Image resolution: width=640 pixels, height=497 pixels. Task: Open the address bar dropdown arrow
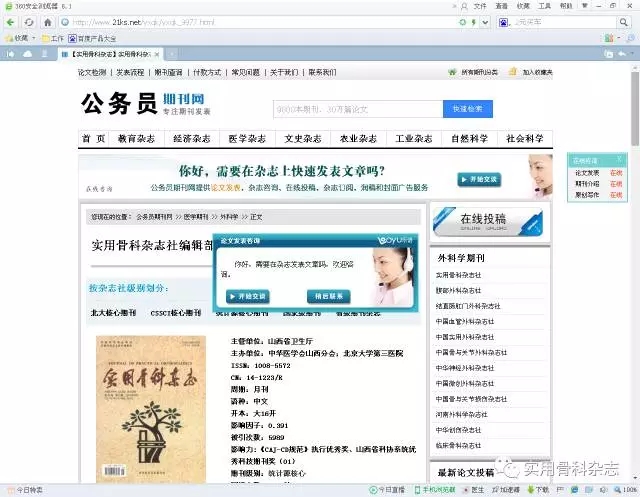point(485,22)
